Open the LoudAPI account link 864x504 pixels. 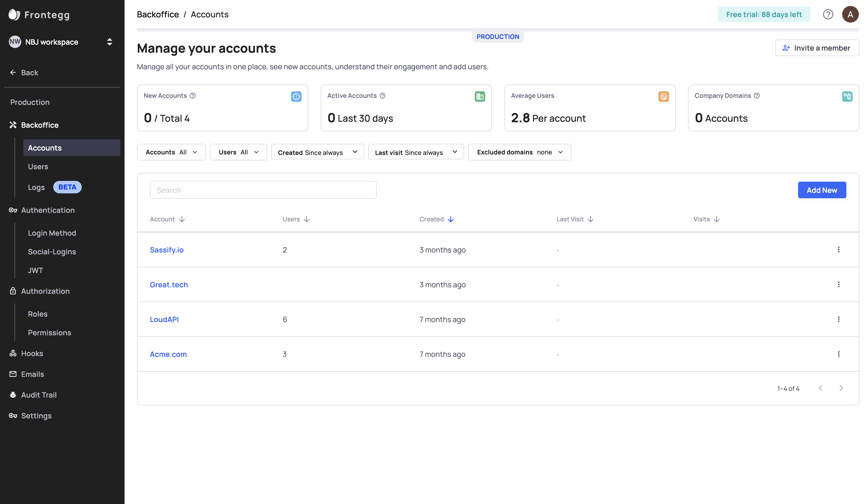pos(164,319)
